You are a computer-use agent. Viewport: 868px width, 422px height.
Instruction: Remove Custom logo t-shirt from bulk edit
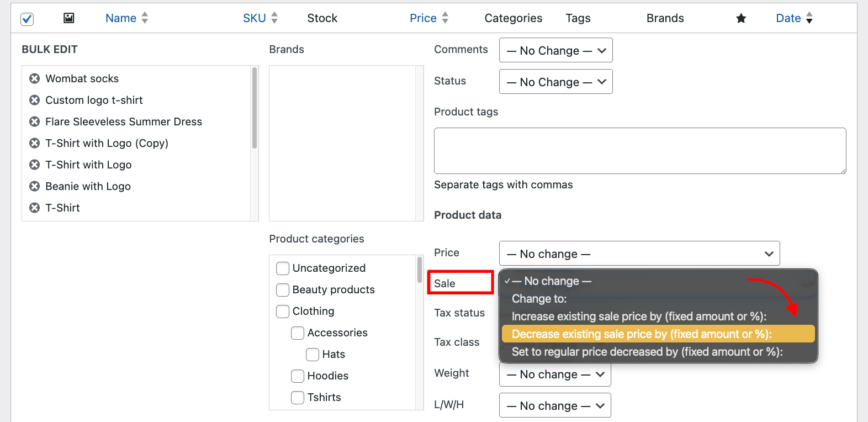[x=34, y=100]
